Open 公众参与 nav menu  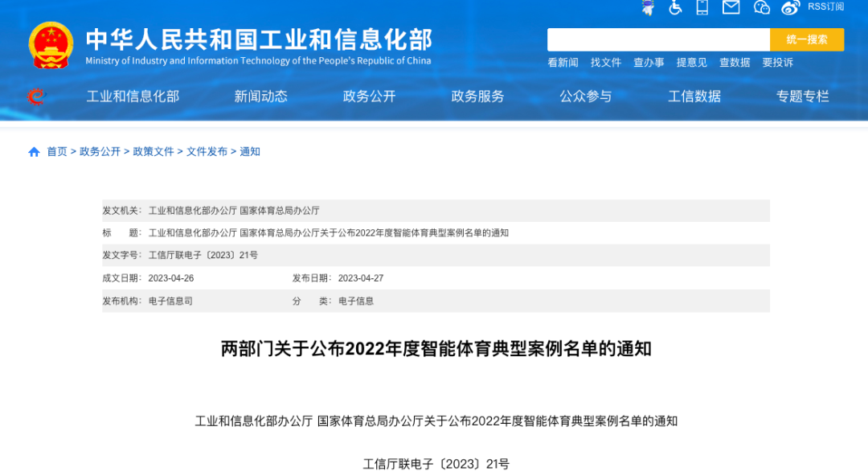click(x=586, y=96)
